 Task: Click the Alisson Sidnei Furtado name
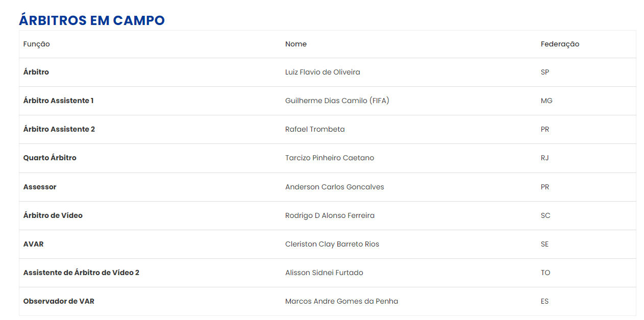[324, 273]
